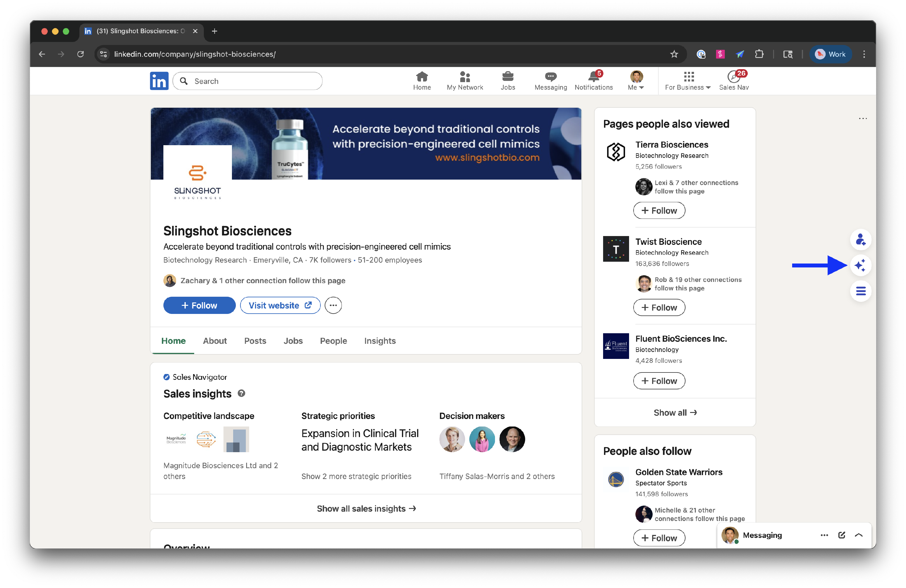Open Twist Bioscience page title
Viewport: 906px width, 588px height.
668,242
